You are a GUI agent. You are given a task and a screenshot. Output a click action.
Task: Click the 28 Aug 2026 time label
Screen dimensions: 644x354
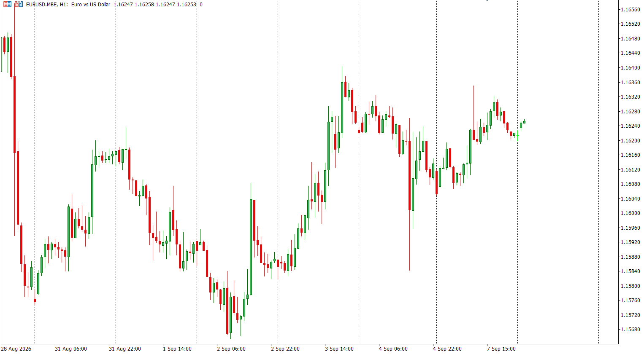coord(16,349)
